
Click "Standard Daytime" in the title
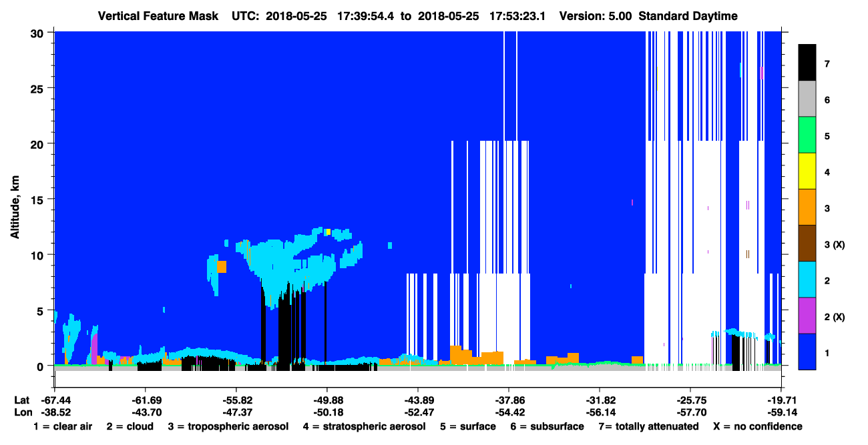[688, 16]
